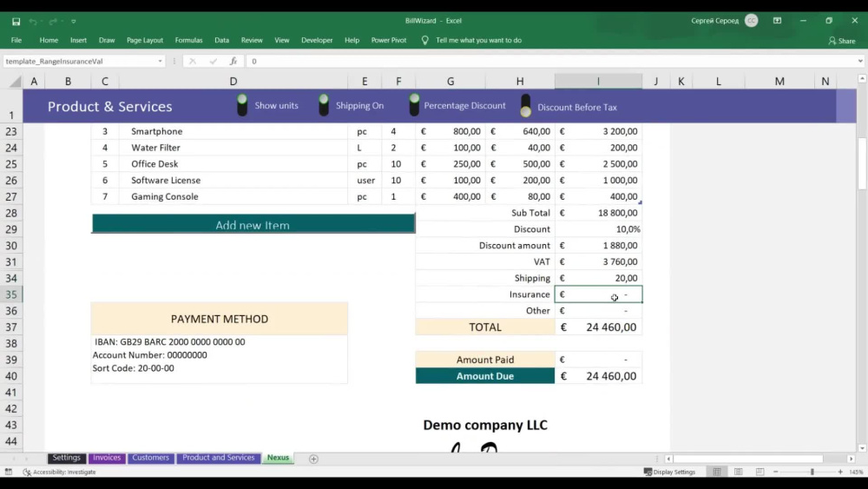Open the Page Layout ribbon tab
The height and width of the screenshot is (489, 868).
tap(144, 40)
